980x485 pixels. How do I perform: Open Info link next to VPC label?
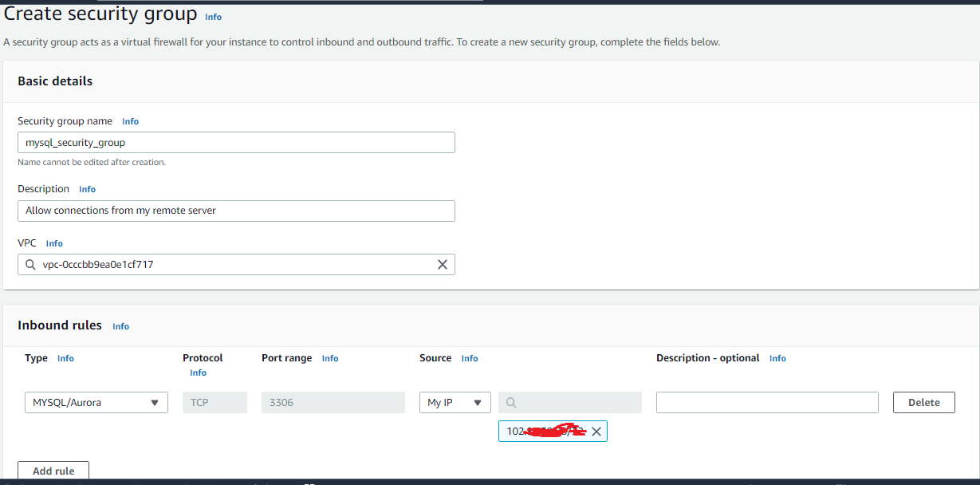54,243
